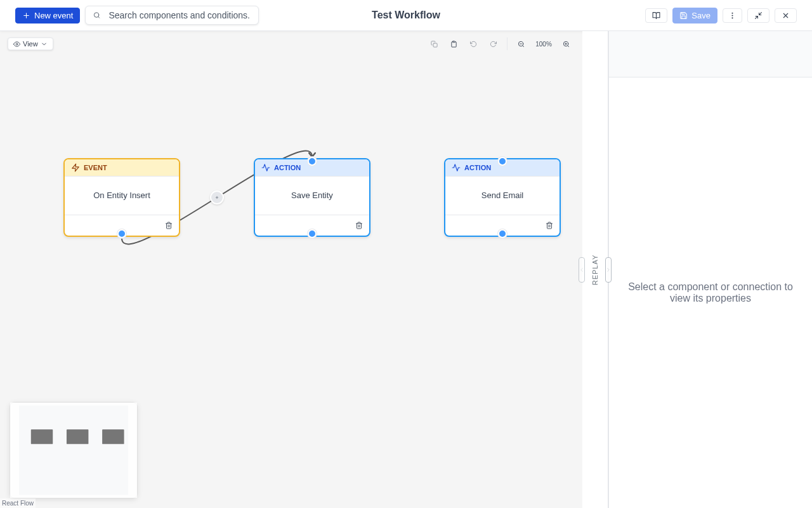Zoom out using the magnifier minus icon
This screenshot has height=508, width=812.
521,44
